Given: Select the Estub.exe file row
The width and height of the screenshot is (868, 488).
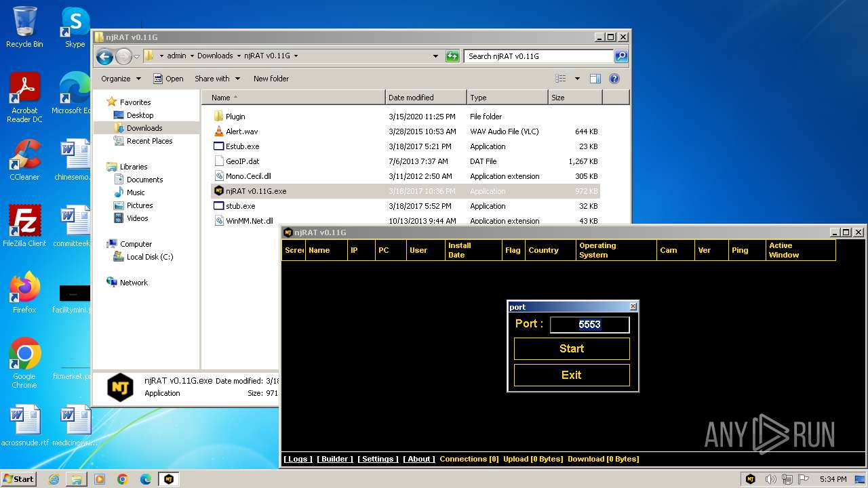Looking at the screenshot, I should (406, 146).
